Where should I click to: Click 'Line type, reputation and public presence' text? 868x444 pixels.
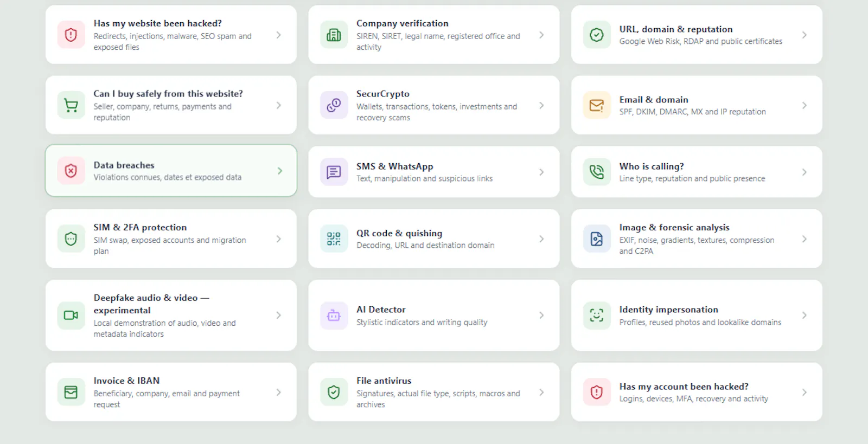click(692, 178)
